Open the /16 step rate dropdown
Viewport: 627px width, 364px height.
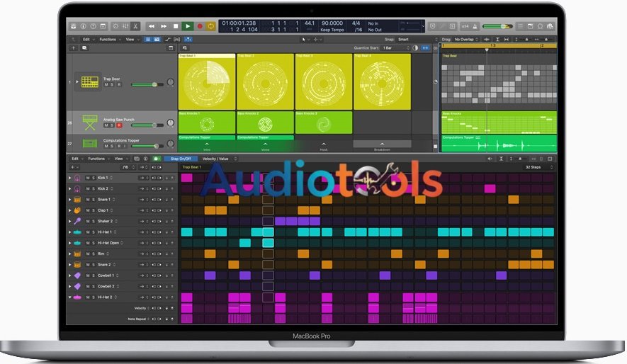pos(128,167)
